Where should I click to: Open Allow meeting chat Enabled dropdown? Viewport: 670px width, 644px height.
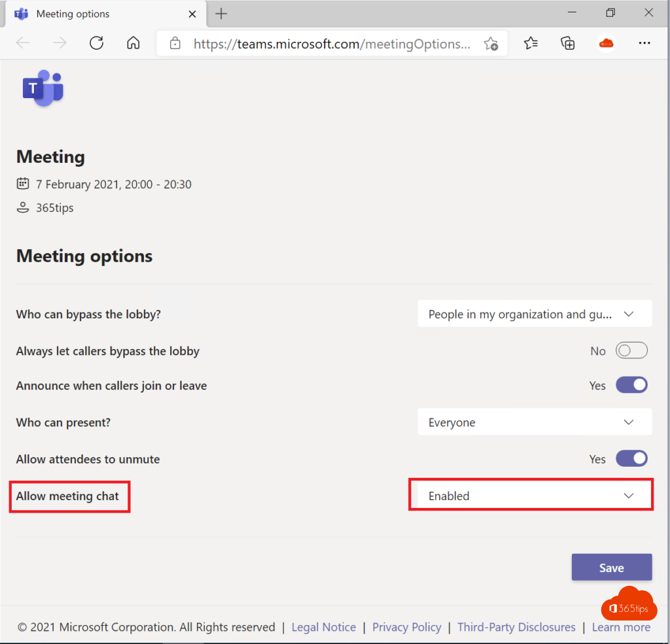[x=535, y=496]
